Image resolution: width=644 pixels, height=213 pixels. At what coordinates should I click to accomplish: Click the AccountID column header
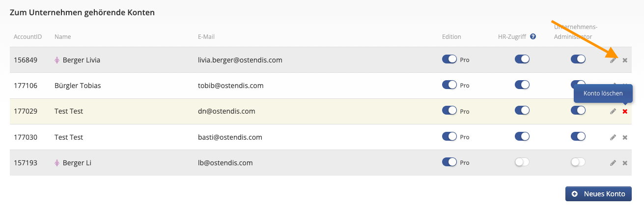tap(28, 36)
